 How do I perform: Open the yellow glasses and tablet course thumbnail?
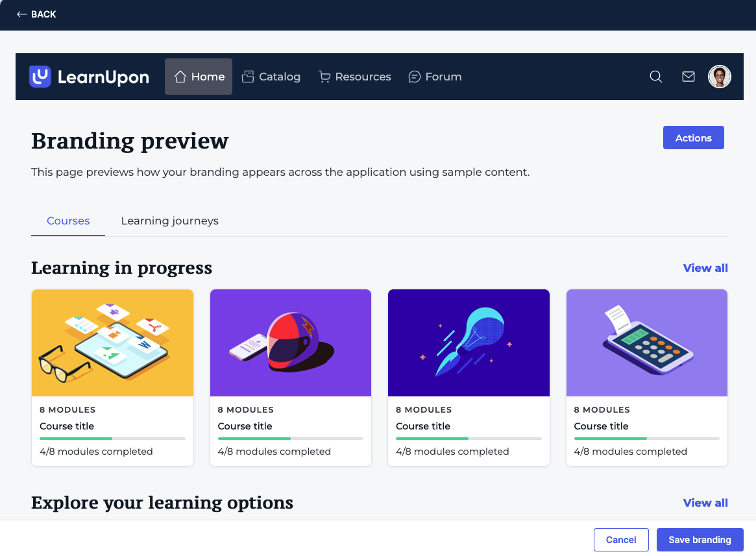pyautogui.click(x=112, y=343)
